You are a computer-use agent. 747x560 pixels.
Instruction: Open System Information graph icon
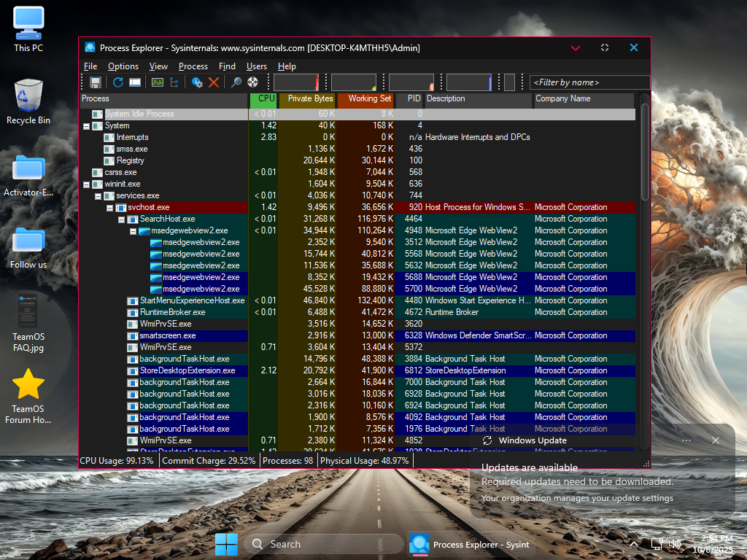[x=158, y=82]
